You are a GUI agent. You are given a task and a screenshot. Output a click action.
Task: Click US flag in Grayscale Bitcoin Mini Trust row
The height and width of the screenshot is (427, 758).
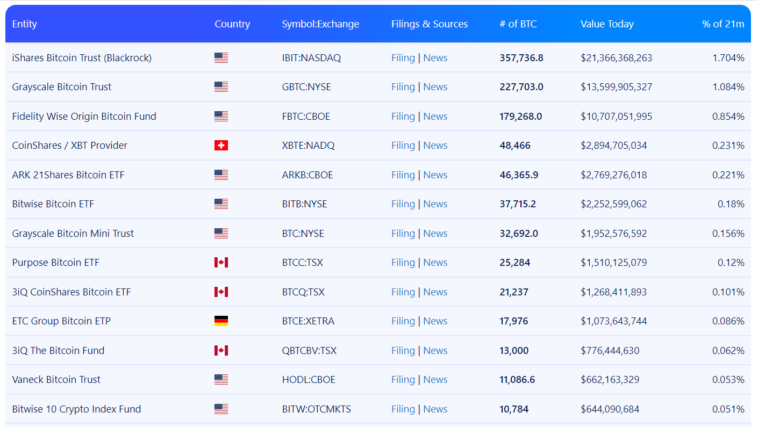pos(221,233)
